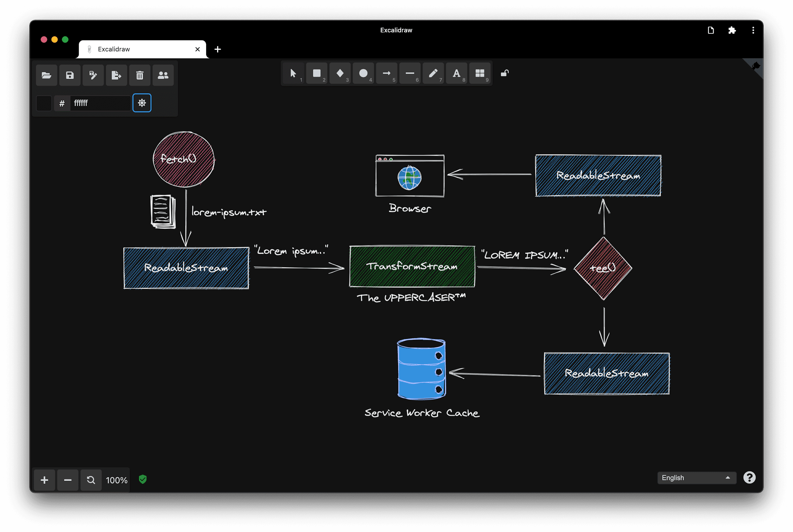Viewport: 793px width, 532px height.
Task: Toggle the dark mode background color
Action: pyautogui.click(x=142, y=103)
